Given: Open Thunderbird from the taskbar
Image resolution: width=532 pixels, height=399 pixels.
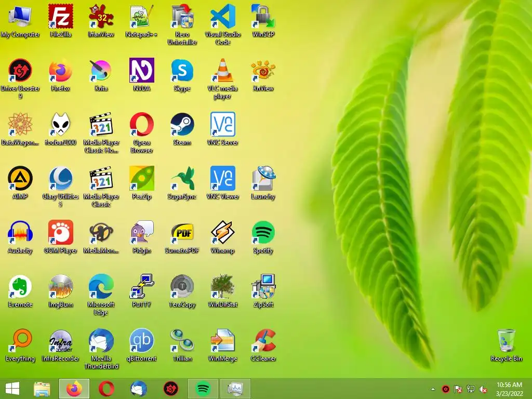Looking at the screenshot, I should pyautogui.click(x=138, y=389).
